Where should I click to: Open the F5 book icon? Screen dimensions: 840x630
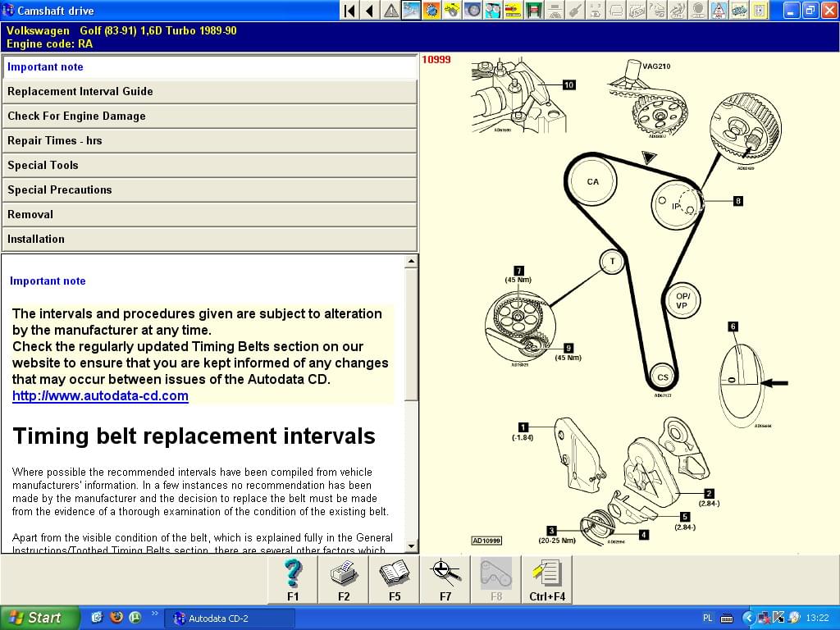coord(395,580)
